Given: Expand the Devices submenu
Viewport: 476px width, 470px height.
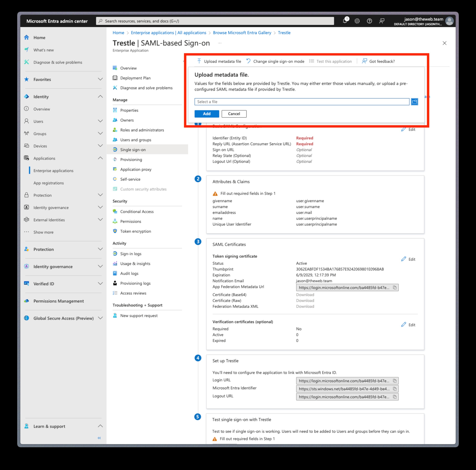Looking at the screenshot, I should point(100,146).
